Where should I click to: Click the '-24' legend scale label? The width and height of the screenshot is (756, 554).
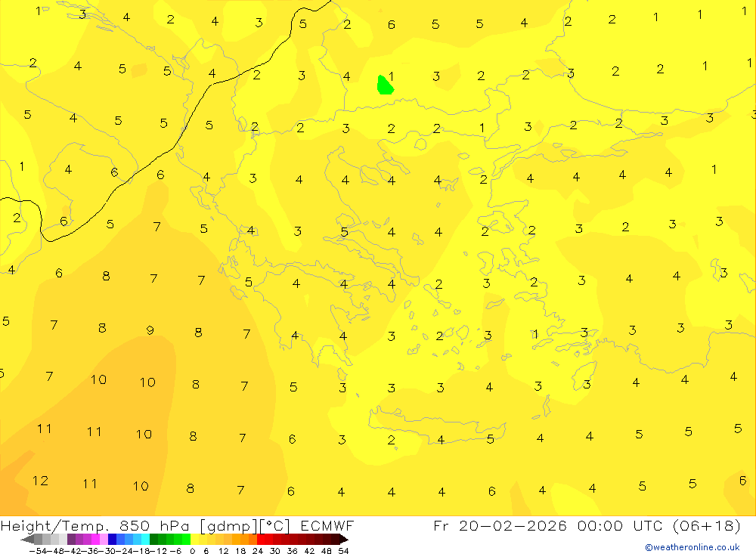[124, 551]
